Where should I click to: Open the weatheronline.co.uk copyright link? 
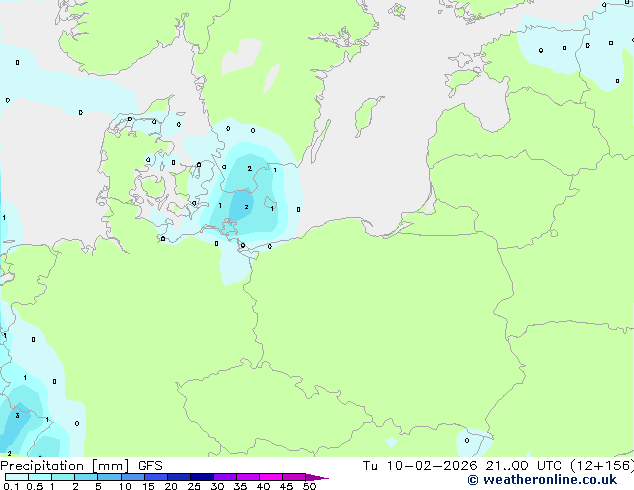click(542, 480)
